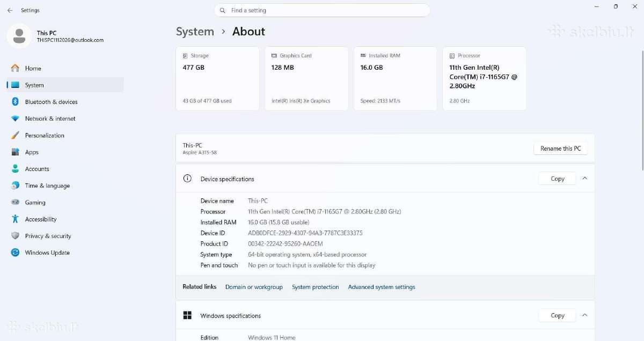Click the Accessibility figure icon
This screenshot has height=341, width=644.
(x=15, y=219)
